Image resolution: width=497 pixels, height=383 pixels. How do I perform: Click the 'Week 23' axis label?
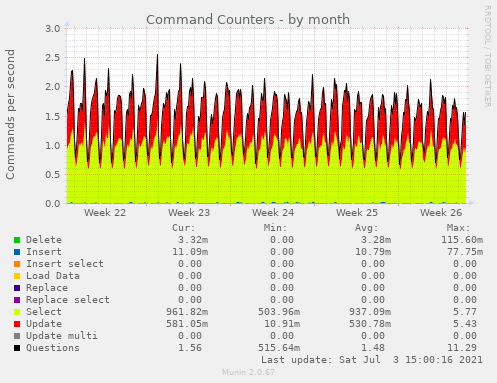tap(189, 212)
